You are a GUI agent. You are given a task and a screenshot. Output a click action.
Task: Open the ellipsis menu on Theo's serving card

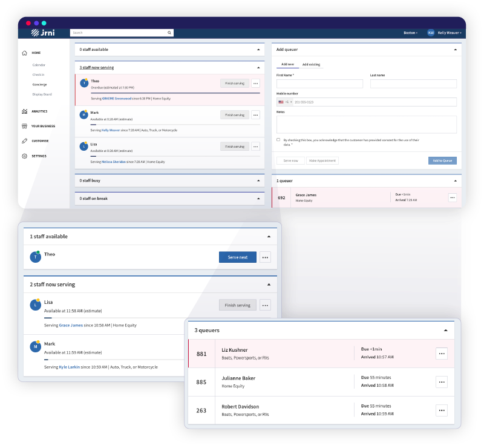click(x=255, y=84)
